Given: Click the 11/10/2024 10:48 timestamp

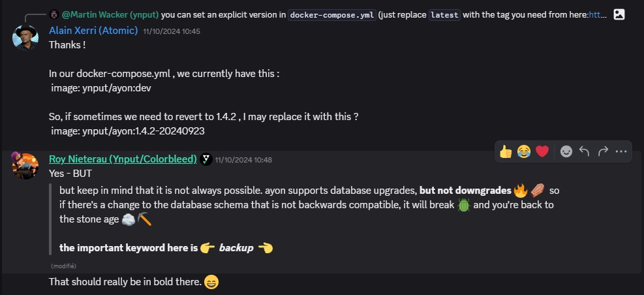Looking at the screenshot, I should tap(243, 160).
